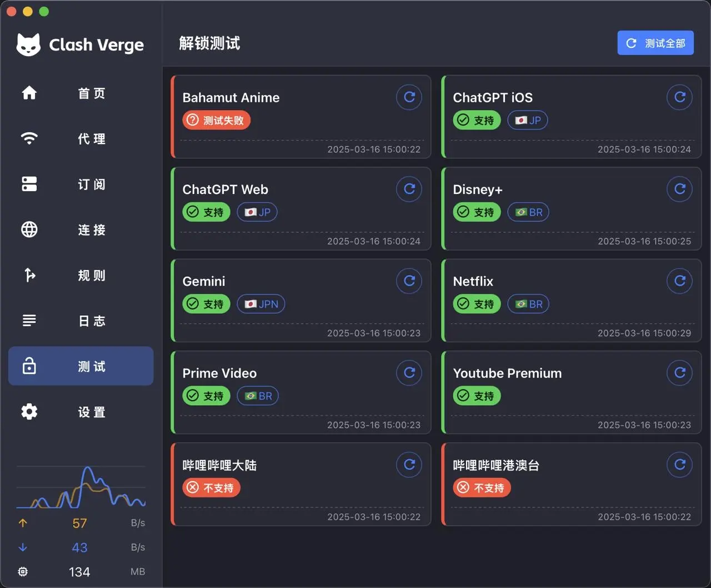Refresh the ChatGPT Web test
Viewport: 711px width, 588px height.
[x=409, y=189]
